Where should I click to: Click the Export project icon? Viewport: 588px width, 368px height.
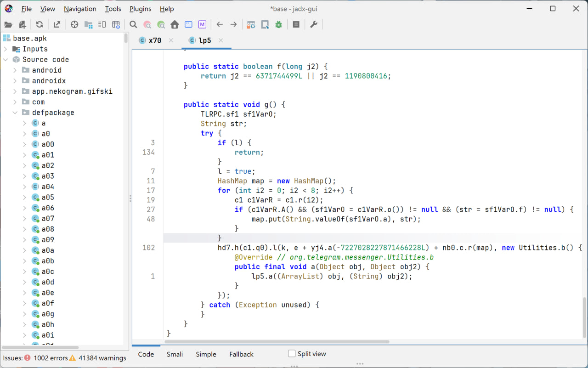57,25
